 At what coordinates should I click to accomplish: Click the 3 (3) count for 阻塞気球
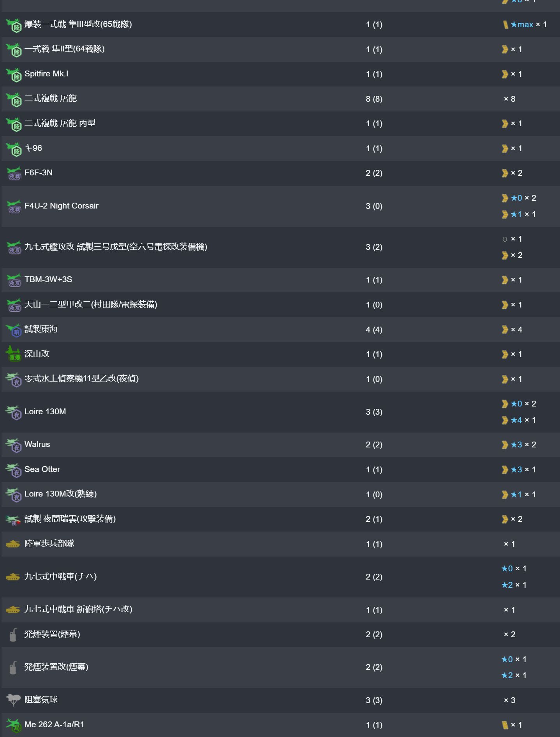tap(374, 700)
